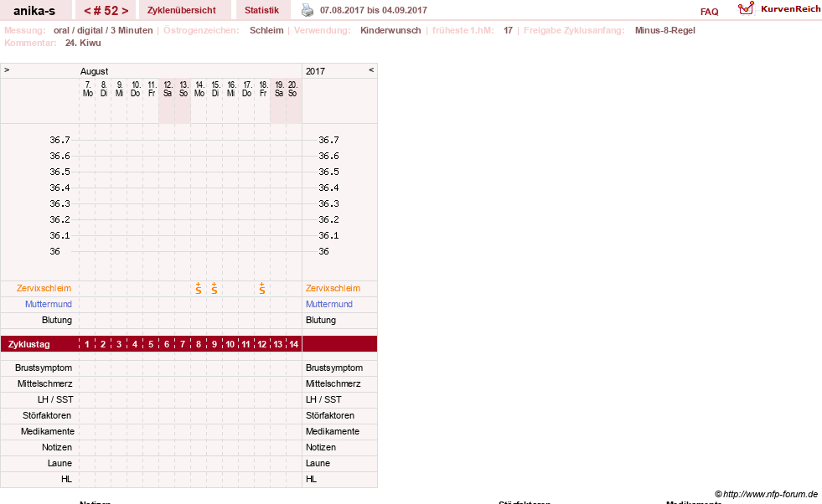Viewport: 822px width, 504px height.
Task: Click the '<' arrow right of 2017
Action: [x=371, y=69]
